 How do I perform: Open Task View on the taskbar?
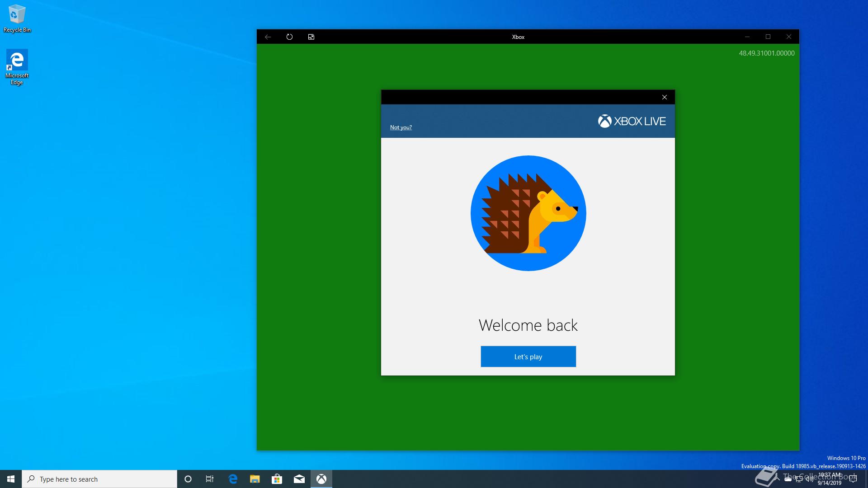coord(210,479)
